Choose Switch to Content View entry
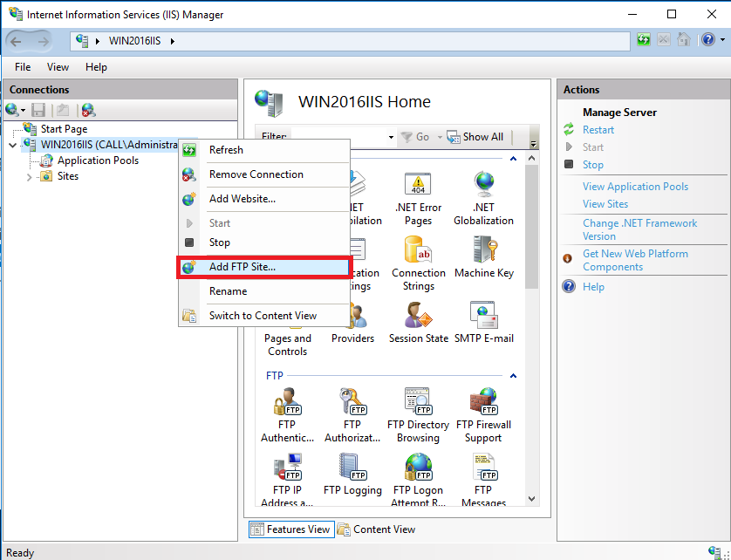This screenshot has height=560, width=731. tap(264, 316)
